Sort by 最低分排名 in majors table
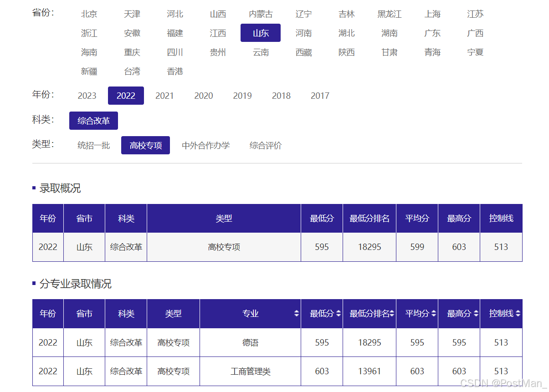Viewport: 549px width, 392px height. tap(392, 314)
